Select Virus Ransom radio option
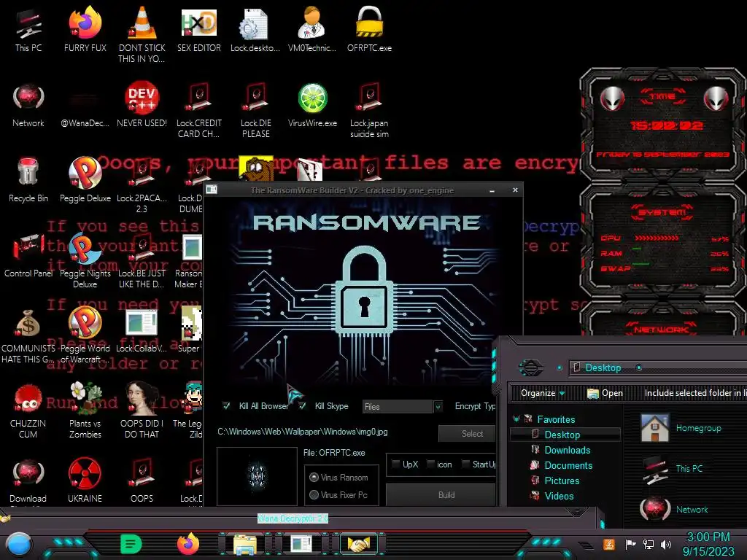 click(x=314, y=477)
